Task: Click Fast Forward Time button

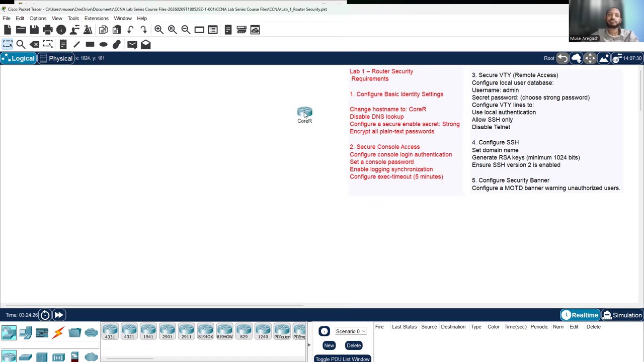Action: (58, 315)
